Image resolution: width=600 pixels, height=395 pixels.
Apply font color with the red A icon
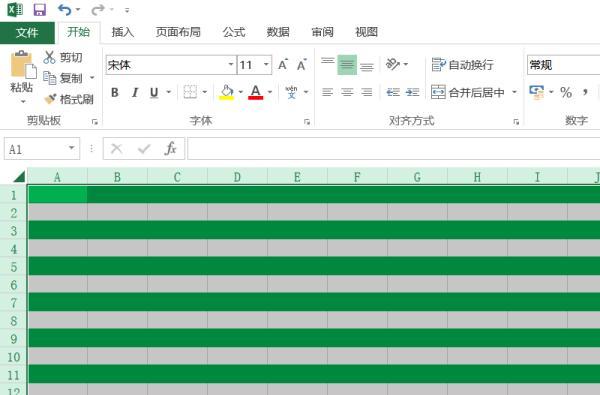(x=256, y=92)
